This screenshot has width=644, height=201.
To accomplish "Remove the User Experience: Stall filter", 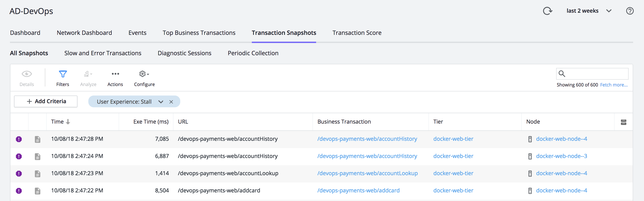I will click(171, 102).
